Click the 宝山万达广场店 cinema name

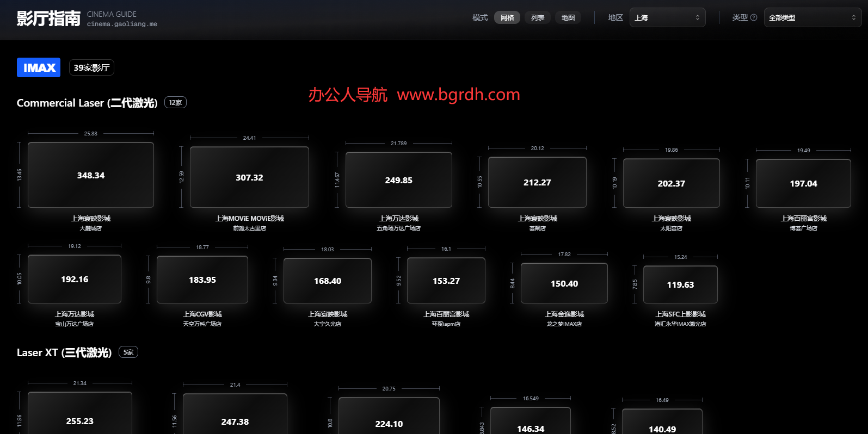[x=75, y=324]
